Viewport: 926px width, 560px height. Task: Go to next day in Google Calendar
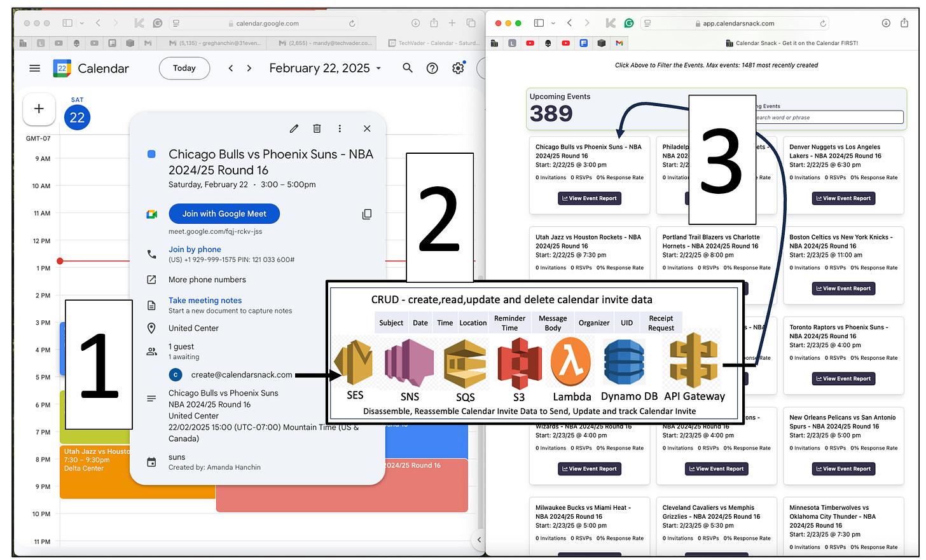(249, 68)
